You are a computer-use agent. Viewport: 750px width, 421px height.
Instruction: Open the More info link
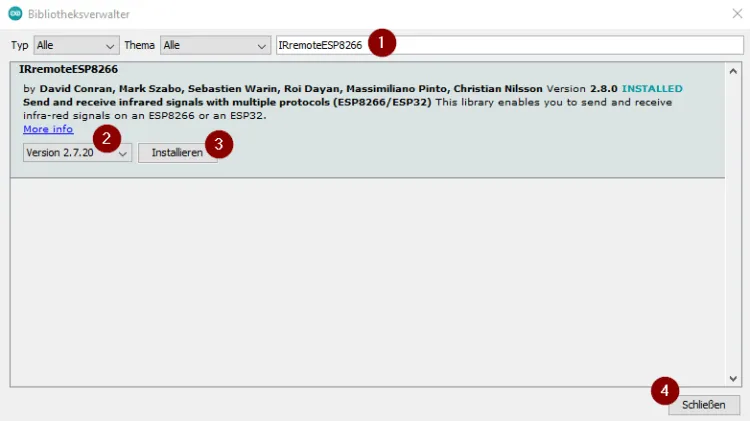click(x=48, y=129)
